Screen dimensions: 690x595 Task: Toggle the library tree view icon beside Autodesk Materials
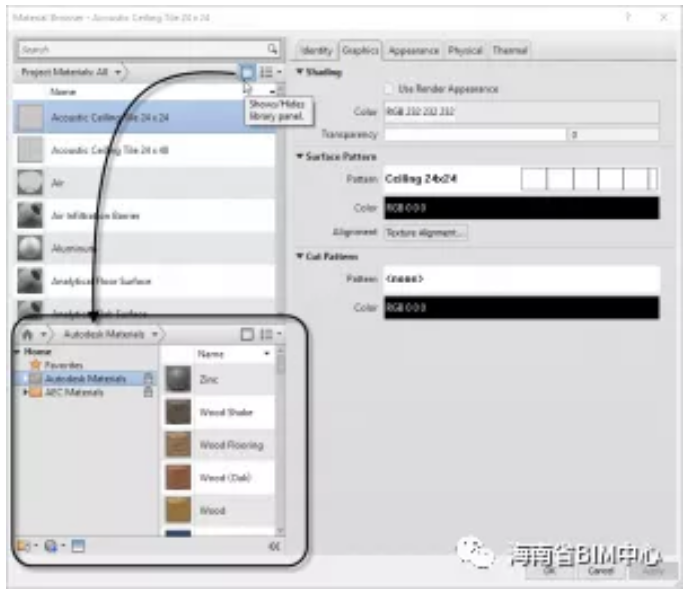coord(247,334)
